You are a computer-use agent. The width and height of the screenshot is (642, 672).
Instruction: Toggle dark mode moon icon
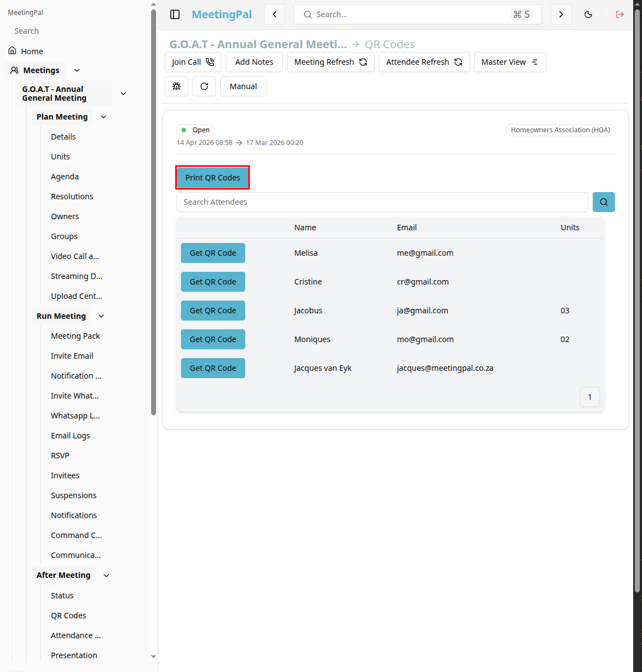588,14
